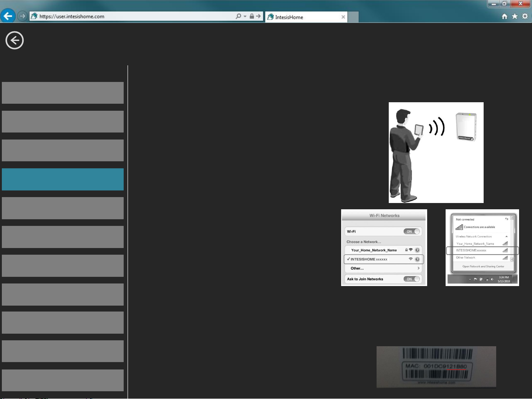Close the browser window
532x399 pixels.
point(521,4)
